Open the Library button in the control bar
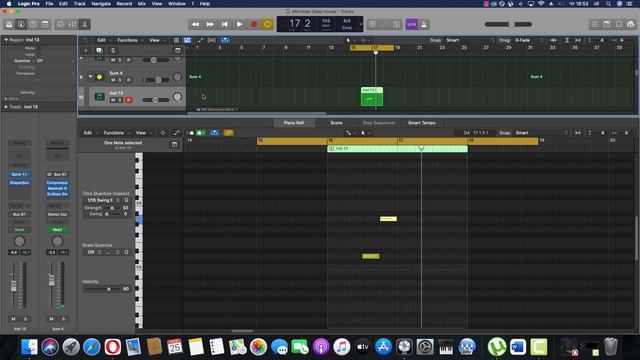This screenshot has height=360, width=640. click(x=9, y=24)
